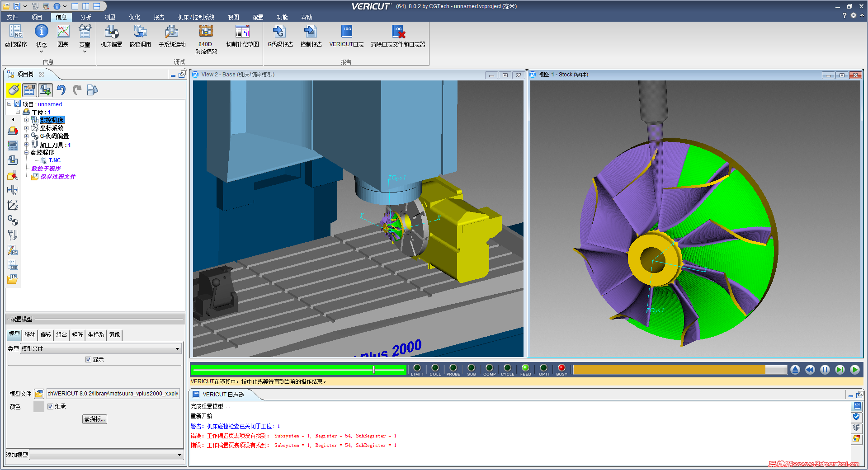Open the 数控程序 NC program info

tap(16, 36)
